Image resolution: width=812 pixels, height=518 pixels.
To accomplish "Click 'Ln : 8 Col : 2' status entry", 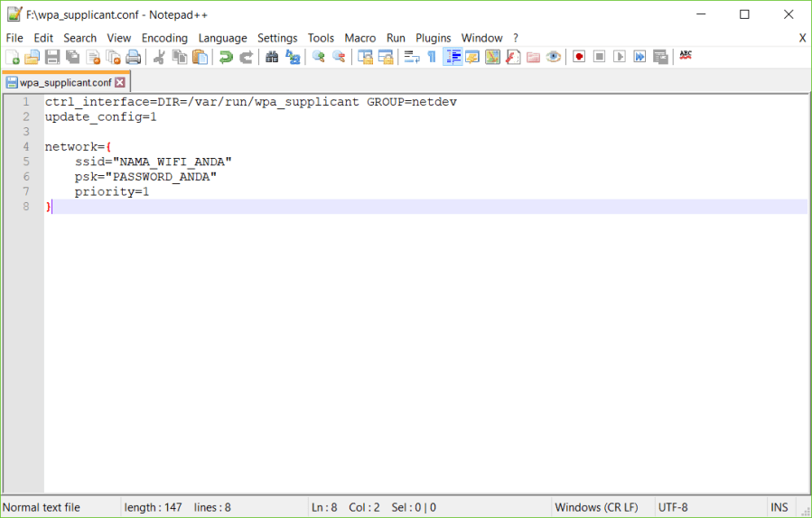I will coord(346,507).
